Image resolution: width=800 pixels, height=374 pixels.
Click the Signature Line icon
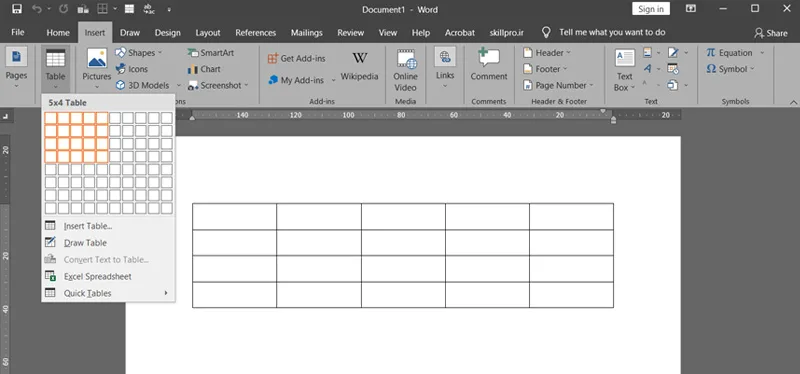point(673,53)
